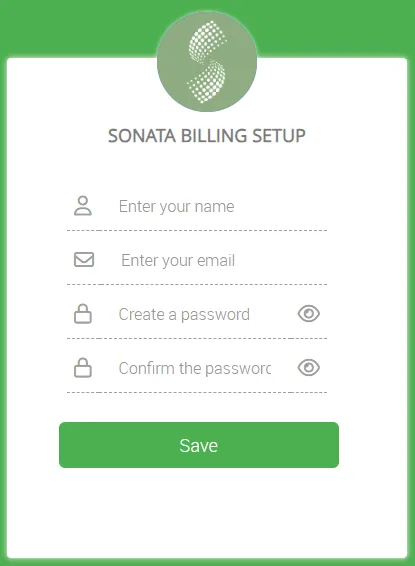Image resolution: width=415 pixels, height=566 pixels.
Task: Select the Confirm the password field
Action: (197, 368)
